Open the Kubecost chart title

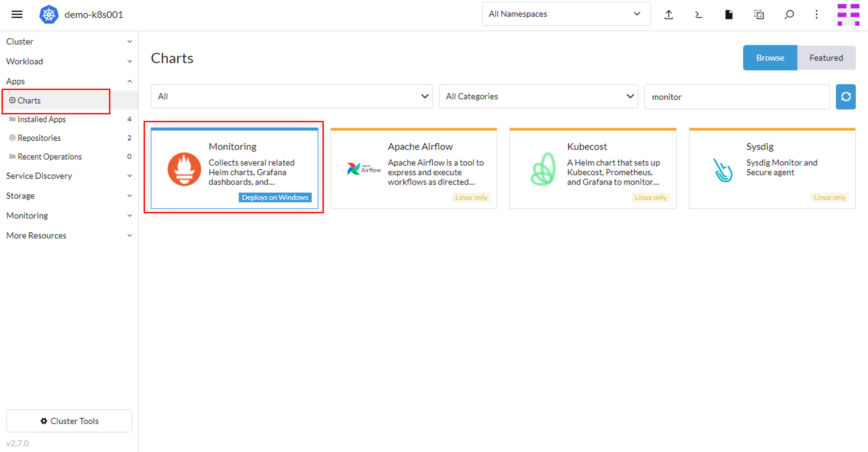[587, 147]
